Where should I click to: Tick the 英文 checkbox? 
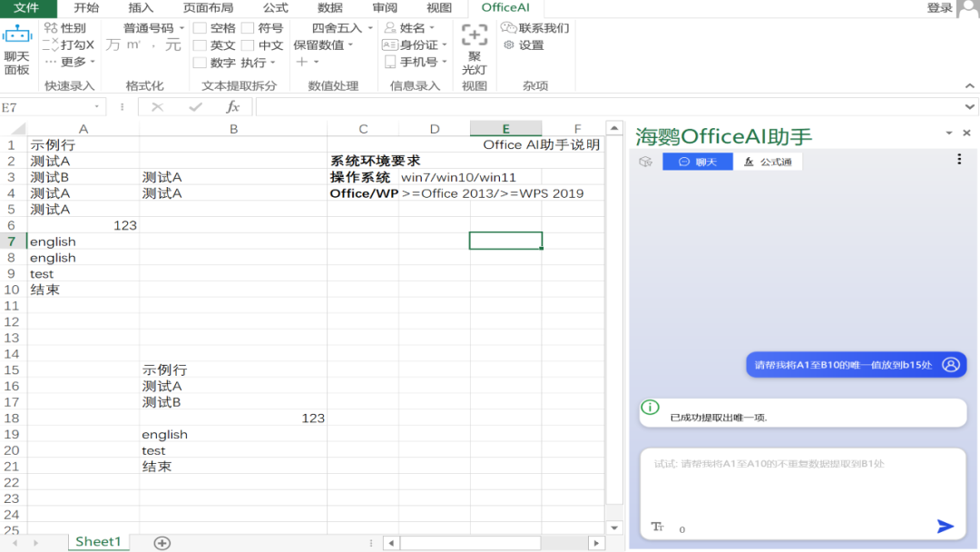(200, 45)
